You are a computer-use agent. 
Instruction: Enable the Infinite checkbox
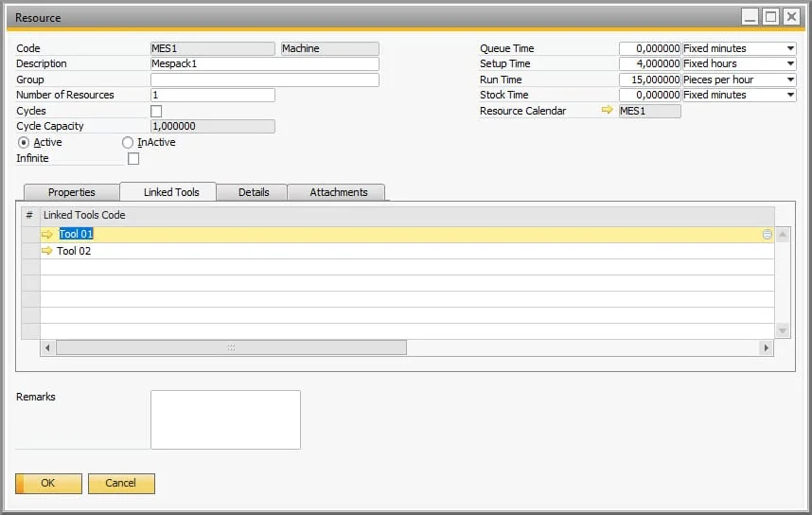pos(133,158)
